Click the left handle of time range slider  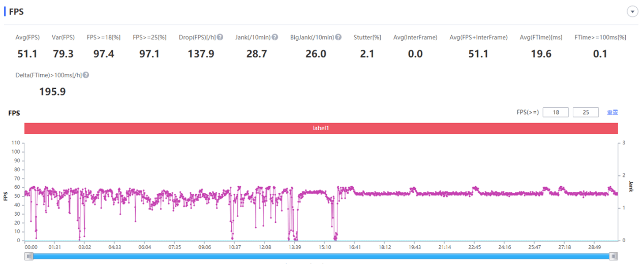tap(29, 256)
